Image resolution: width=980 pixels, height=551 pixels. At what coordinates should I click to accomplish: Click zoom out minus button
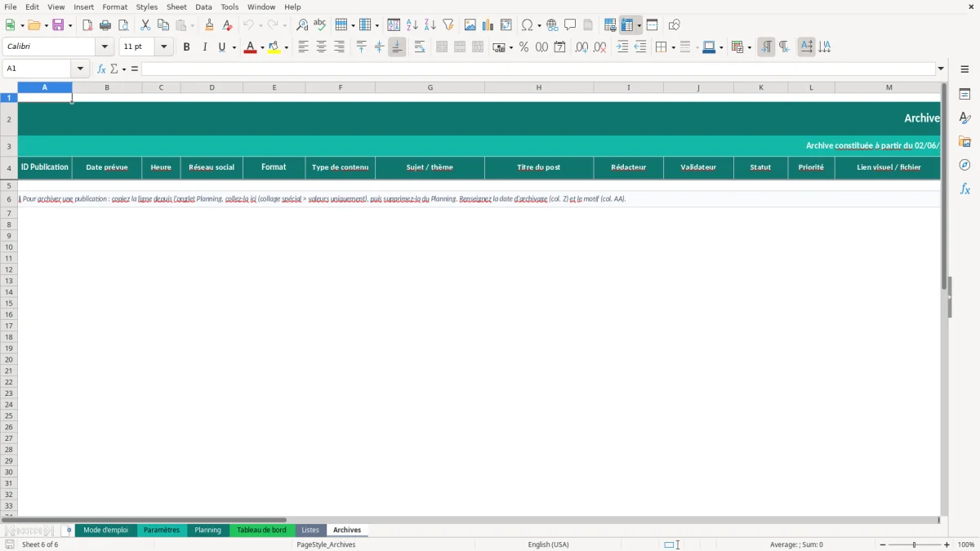pos(883,544)
